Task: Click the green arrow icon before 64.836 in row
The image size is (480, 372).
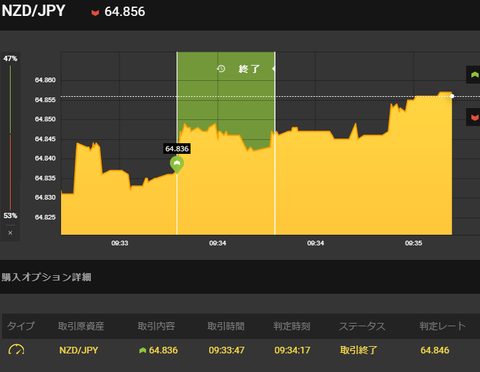Action: tap(143, 350)
